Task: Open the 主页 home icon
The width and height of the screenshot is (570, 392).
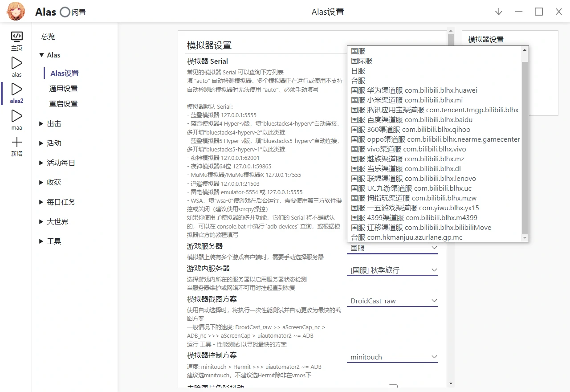Action: click(16, 37)
